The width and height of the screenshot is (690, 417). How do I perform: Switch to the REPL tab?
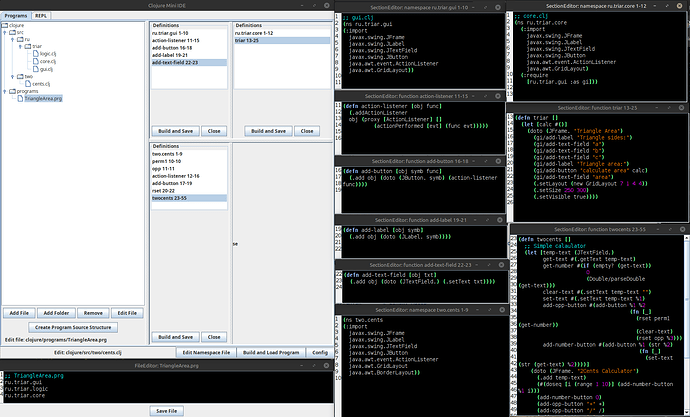[x=40, y=16]
